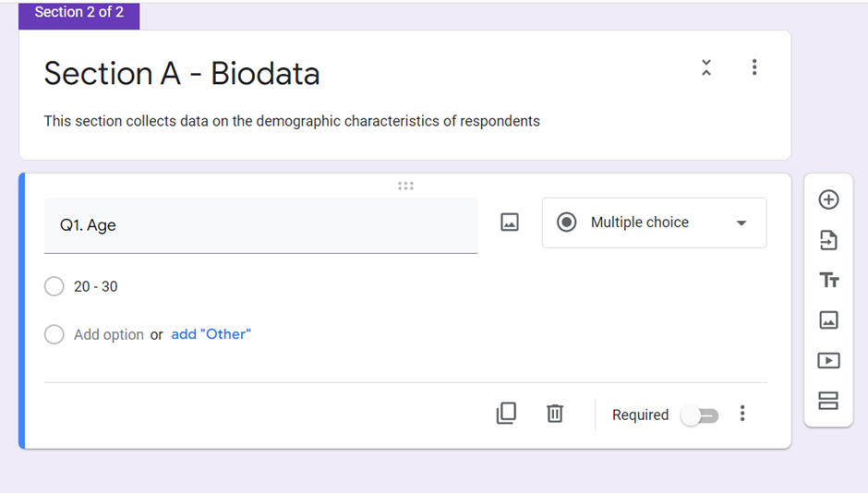Click the Import questions icon
Image resolution: width=868 pixels, height=493 pixels.
point(828,240)
